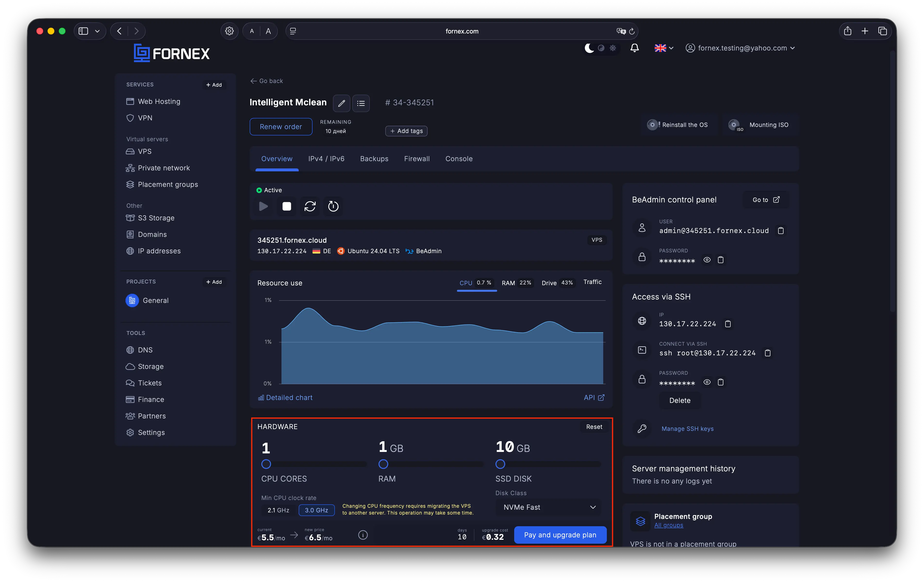
Task: Click CPU cores slider handle
Action: (x=266, y=464)
